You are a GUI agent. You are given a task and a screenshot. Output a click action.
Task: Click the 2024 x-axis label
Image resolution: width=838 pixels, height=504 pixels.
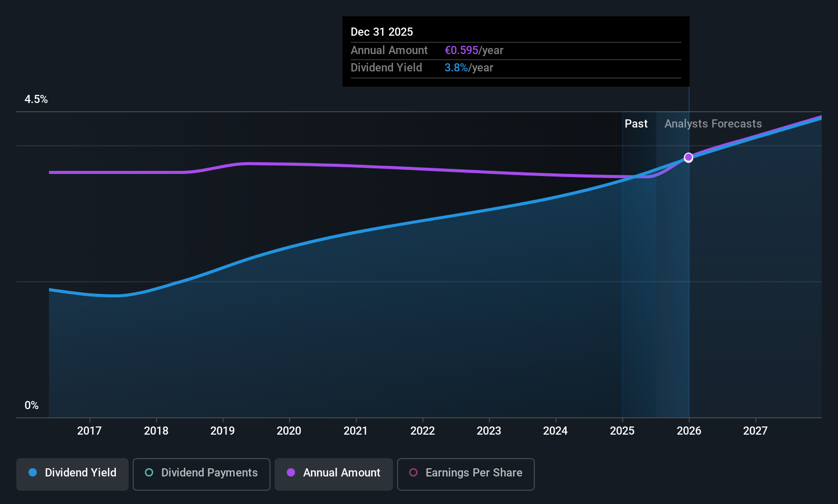(x=555, y=431)
